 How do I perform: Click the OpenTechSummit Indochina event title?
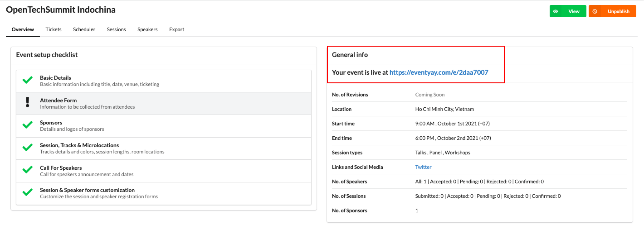[x=61, y=10]
